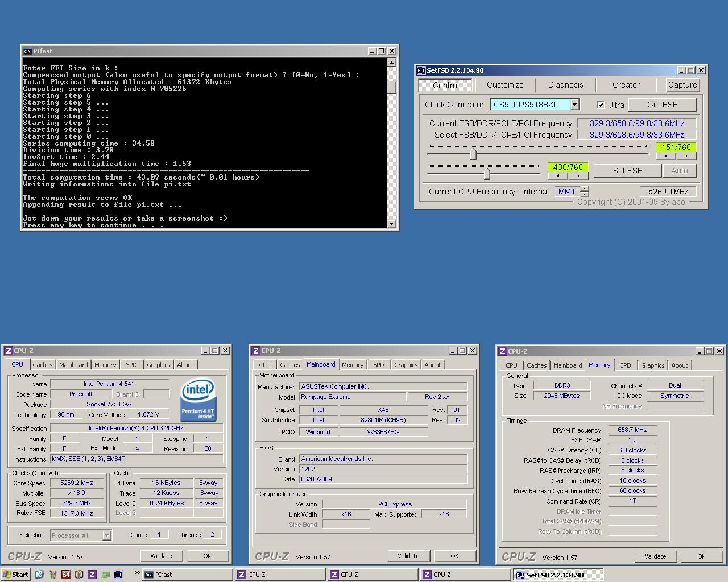Click the 5269.1MHz CPU frequency field

(669, 192)
